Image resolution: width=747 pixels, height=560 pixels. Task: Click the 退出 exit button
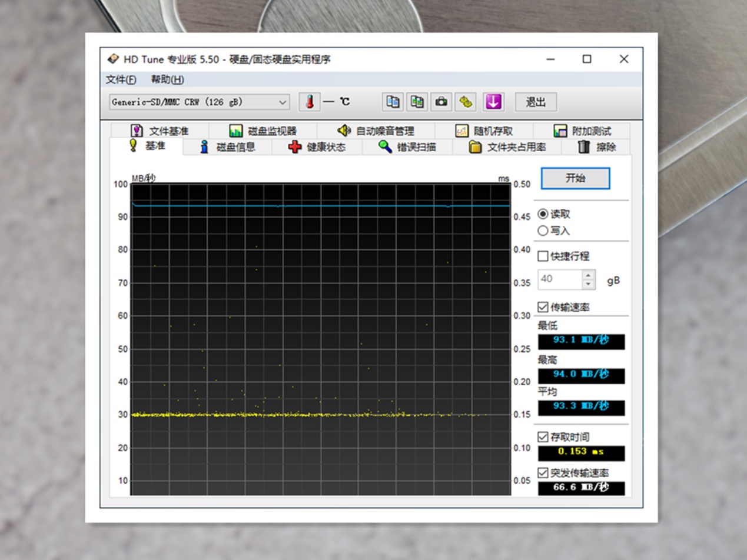click(535, 102)
